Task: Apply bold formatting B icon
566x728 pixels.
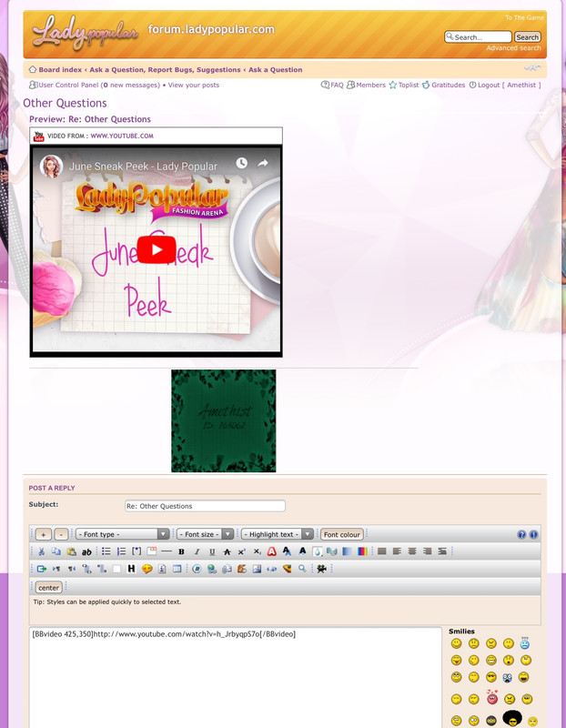Action: [182, 551]
